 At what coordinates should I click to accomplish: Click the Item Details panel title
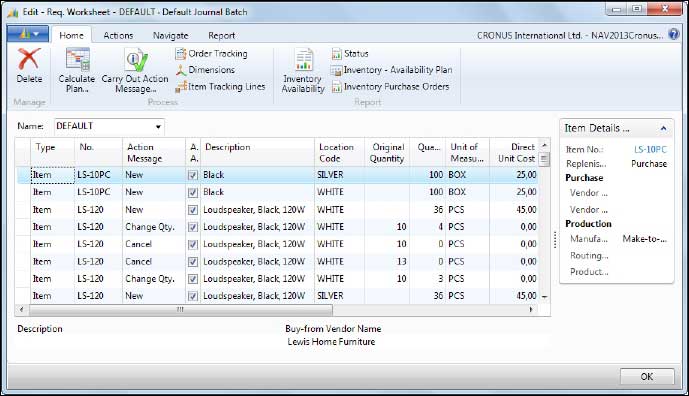pyautogui.click(x=597, y=128)
